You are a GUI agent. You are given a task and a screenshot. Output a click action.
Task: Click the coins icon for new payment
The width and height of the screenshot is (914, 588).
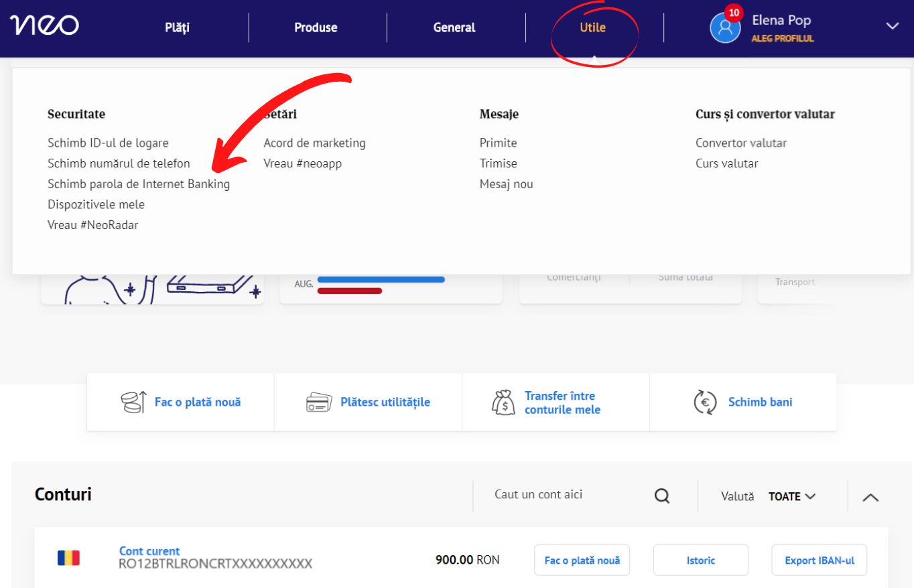[133, 402]
